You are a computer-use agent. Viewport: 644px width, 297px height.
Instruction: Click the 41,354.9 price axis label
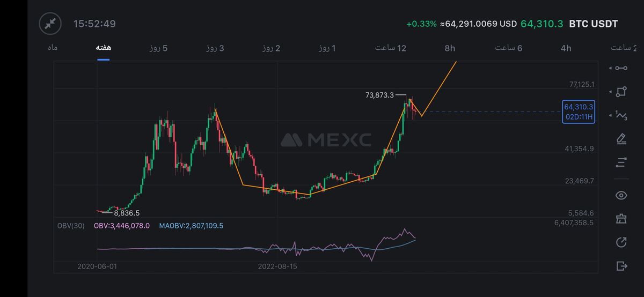pos(580,148)
